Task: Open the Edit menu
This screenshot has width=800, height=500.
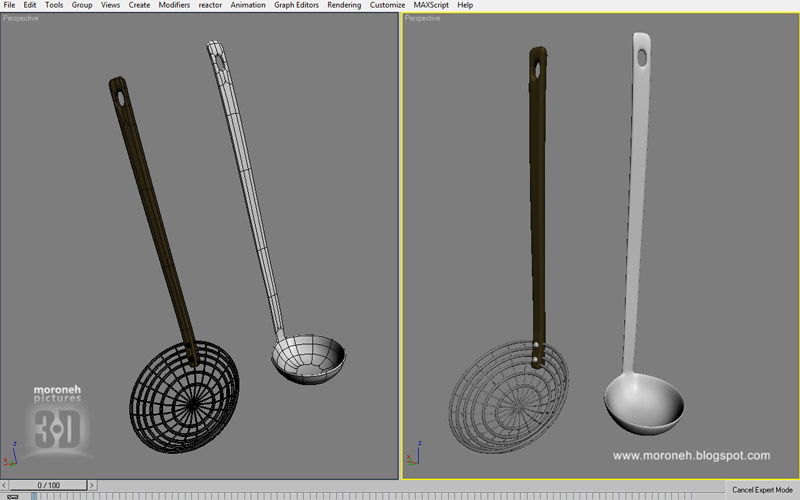Action: click(30, 5)
